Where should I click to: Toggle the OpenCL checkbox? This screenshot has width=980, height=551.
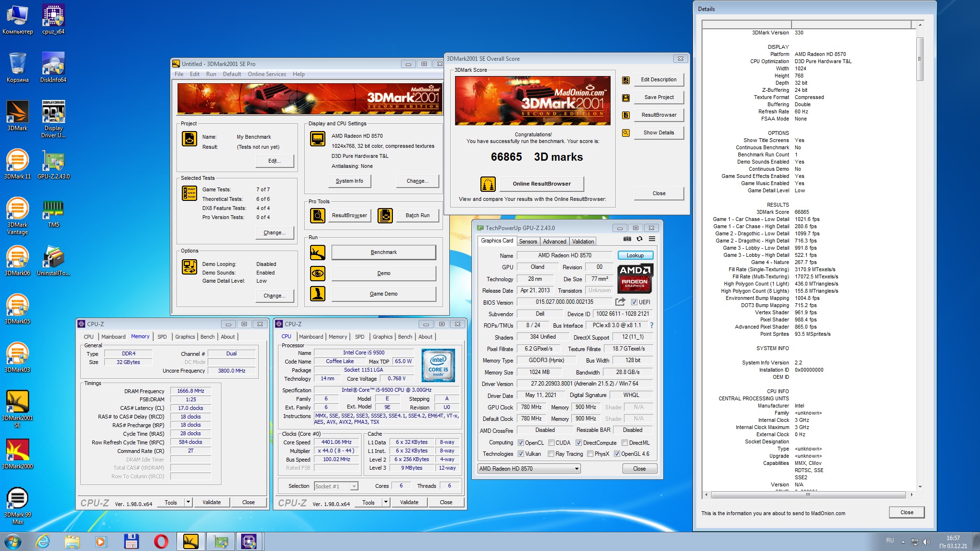click(x=521, y=443)
